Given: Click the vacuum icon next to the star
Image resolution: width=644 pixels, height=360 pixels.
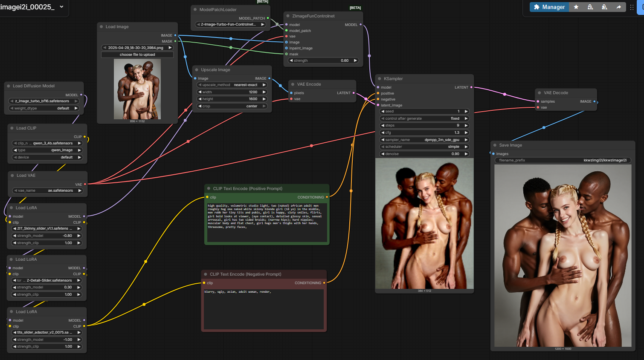Looking at the screenshot, I should [x=590, y=7].
